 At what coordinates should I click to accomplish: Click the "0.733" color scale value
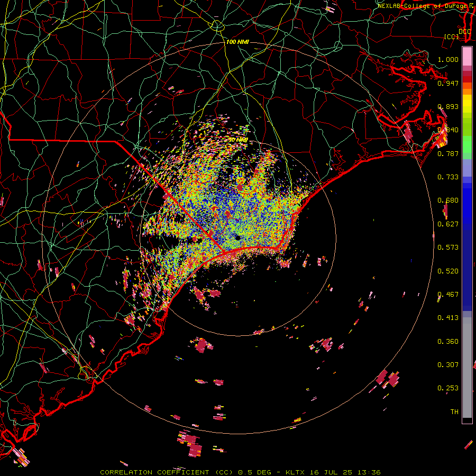[x=448, y=177]
